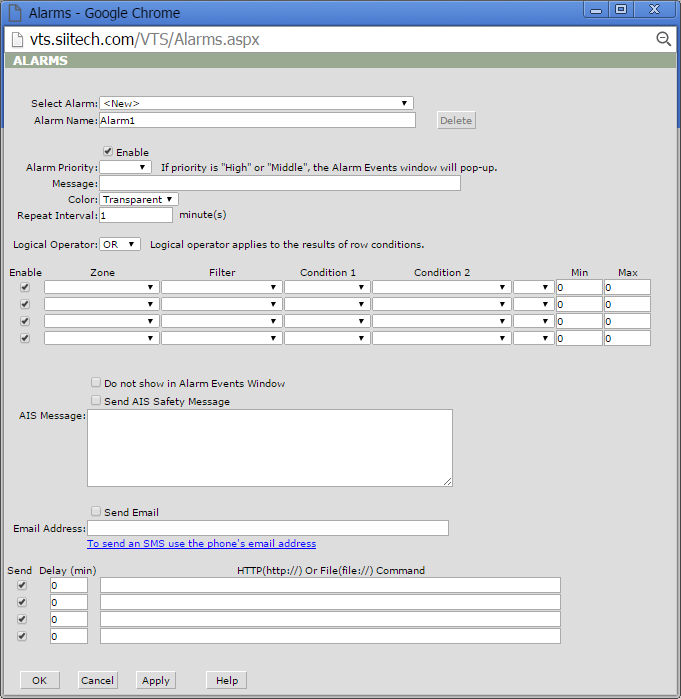Screen dimensions: 681x699
Task: Enable Send AIS Safety Message option
Action: click(x=96, y=401)
